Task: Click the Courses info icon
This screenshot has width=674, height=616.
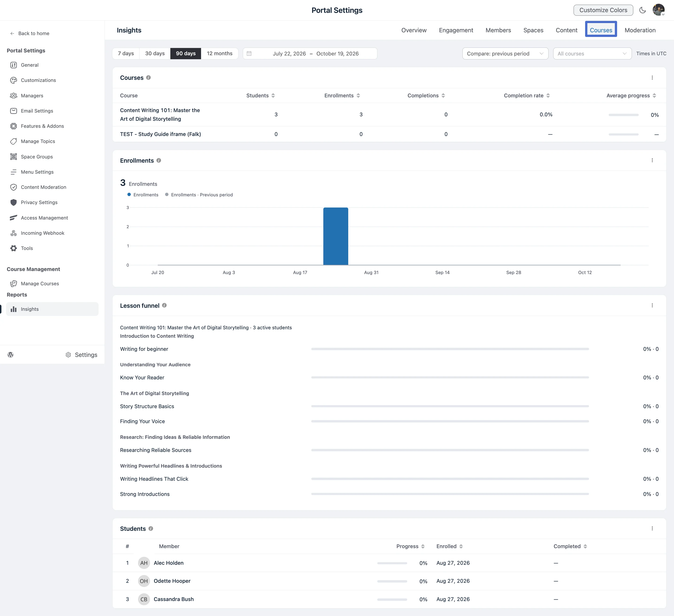Action: pos(148,78)
